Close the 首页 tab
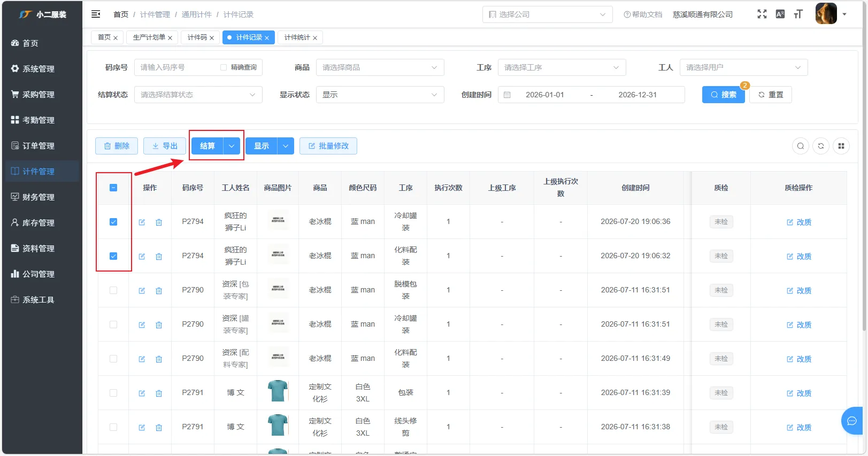The image size is (868, 456). pos(116,38)
